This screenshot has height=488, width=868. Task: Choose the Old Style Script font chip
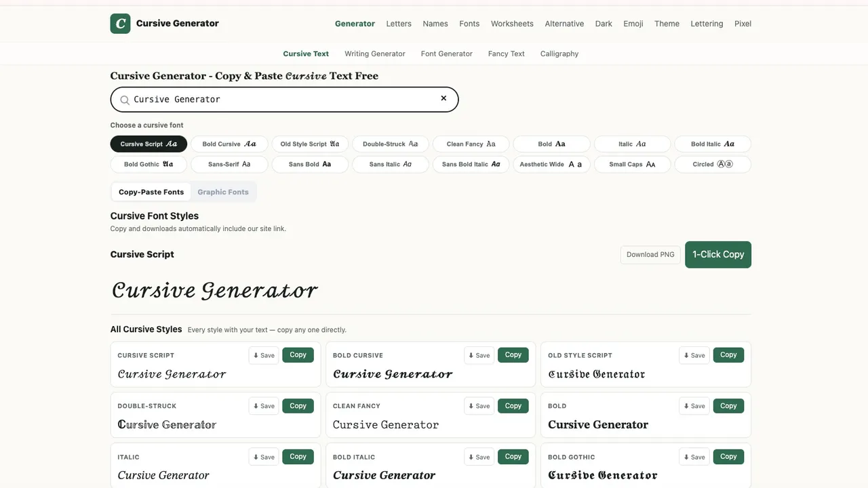tap(310, 144)
